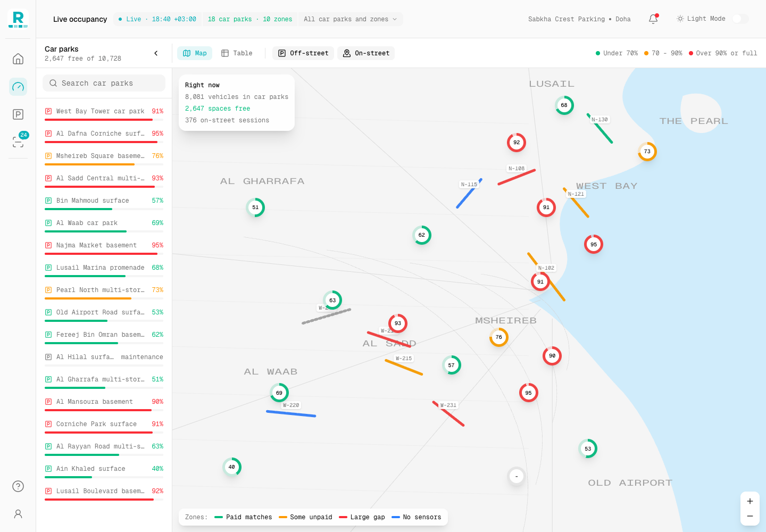This screenshot has height=532, width=766.
Task: Click the 68% occupancy marker near Lusail
Action: [564, 105]
